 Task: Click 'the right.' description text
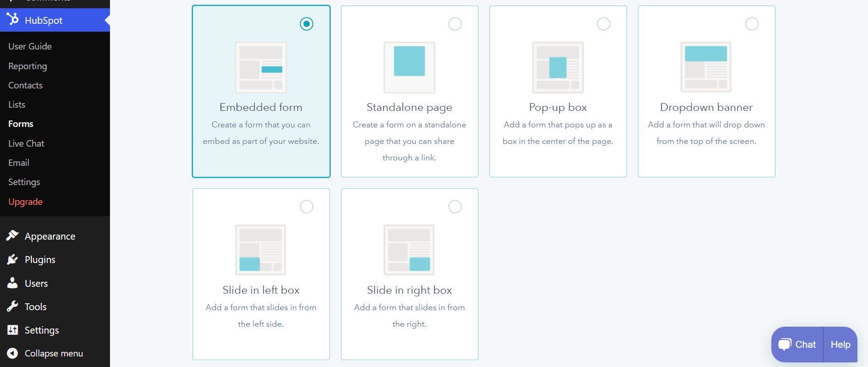click(x=409, y=324)
